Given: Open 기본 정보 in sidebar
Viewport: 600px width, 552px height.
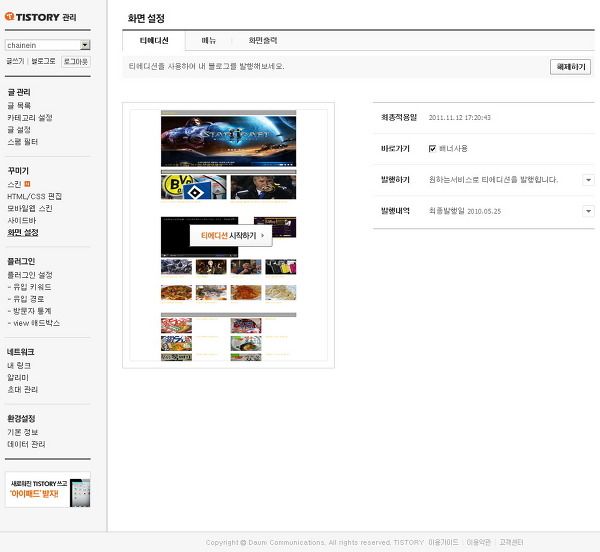Looking at the screenshot, I should coord(23,432).
